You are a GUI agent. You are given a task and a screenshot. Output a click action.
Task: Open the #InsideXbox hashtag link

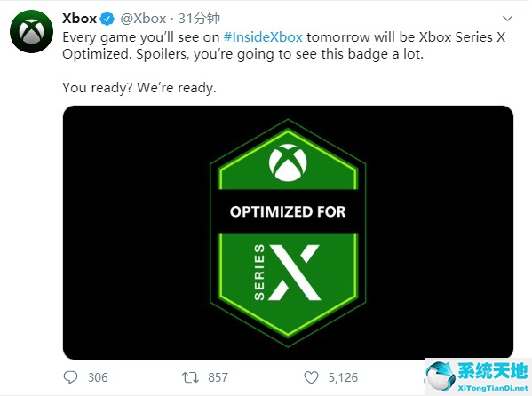coord(263,37)
